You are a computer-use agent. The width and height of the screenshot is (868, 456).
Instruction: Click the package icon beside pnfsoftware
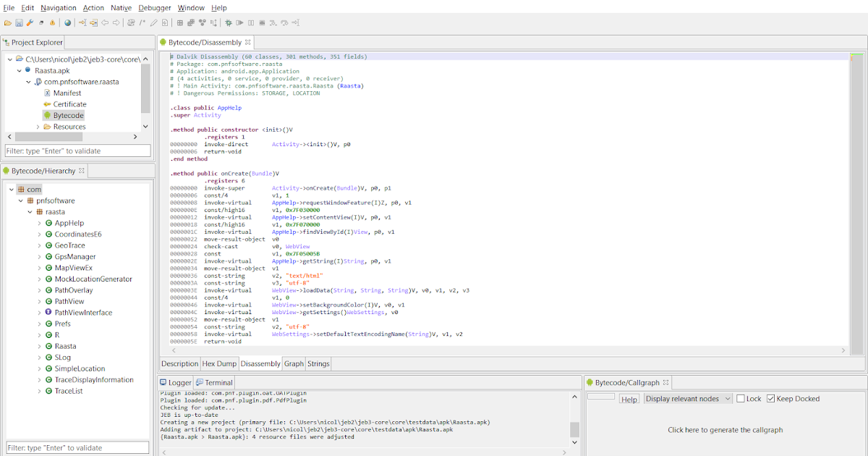(30, 200)
